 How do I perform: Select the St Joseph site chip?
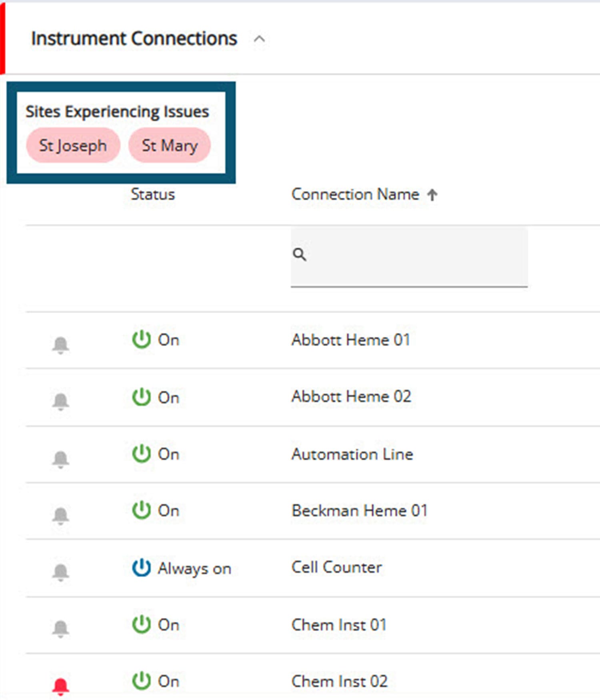pyautogui.click(x=73, y=146)
